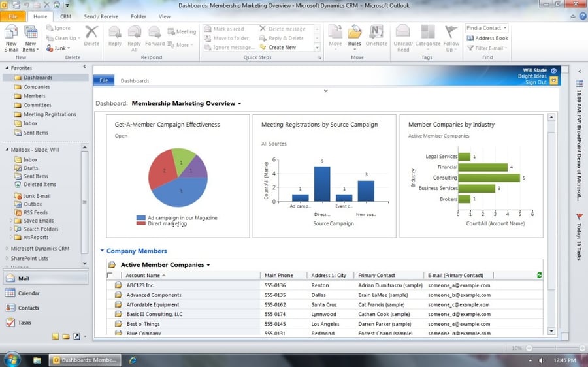Click the OneNote icon

376,32
